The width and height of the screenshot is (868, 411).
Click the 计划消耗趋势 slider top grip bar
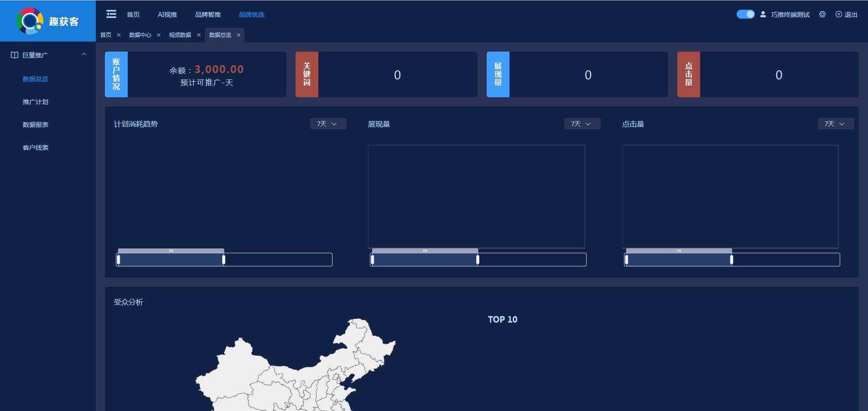click(x=171, y=251)
